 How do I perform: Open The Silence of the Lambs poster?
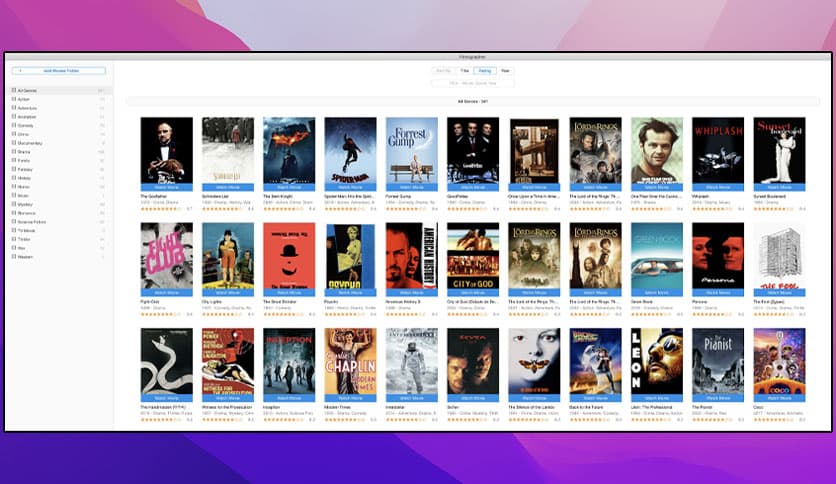point(534,361)
